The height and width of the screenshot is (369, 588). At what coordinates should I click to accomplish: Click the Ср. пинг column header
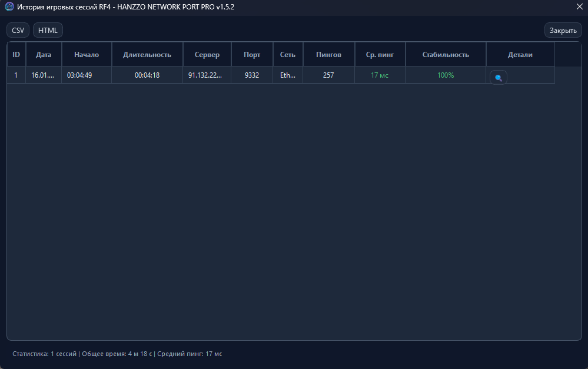tap(380, 55)
